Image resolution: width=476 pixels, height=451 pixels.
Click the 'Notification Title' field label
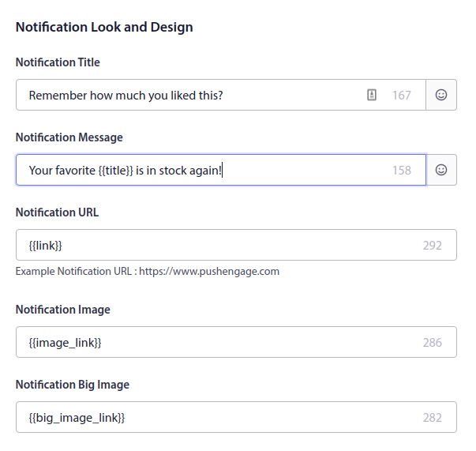(x=58, y=62)
